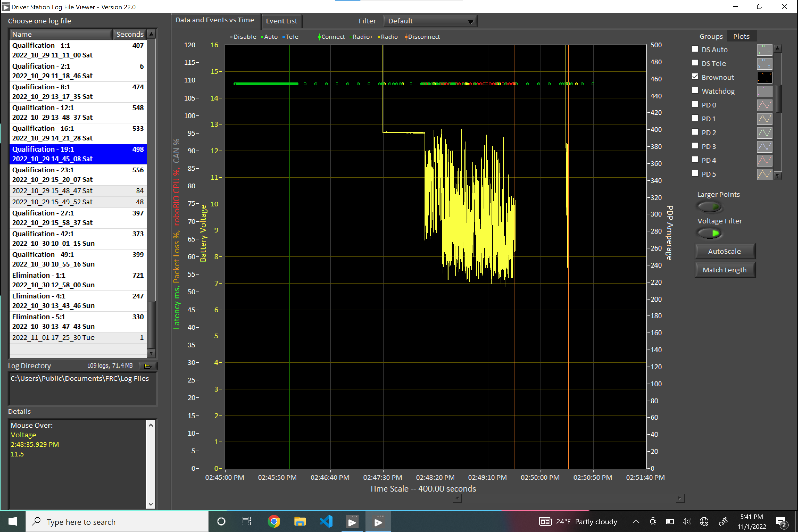Switch to first Driver Station taskbar icon
This screenshot has width=798, height=532.
[352, 521]
